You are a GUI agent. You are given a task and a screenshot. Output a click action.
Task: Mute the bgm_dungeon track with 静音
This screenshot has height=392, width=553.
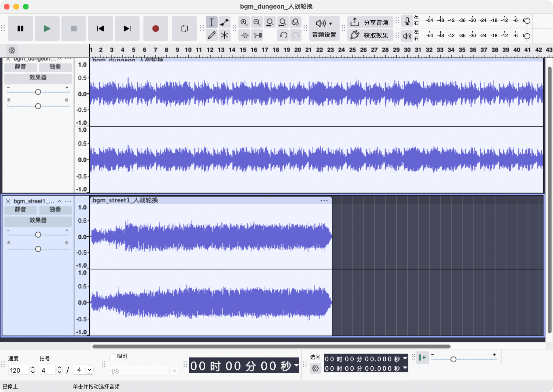coord(20,67)
